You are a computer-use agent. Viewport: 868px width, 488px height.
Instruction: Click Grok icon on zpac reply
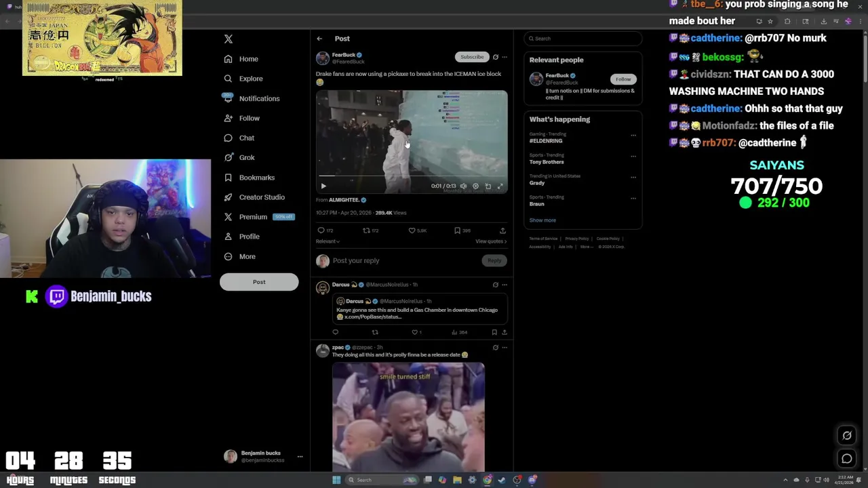tap(495, 347)
